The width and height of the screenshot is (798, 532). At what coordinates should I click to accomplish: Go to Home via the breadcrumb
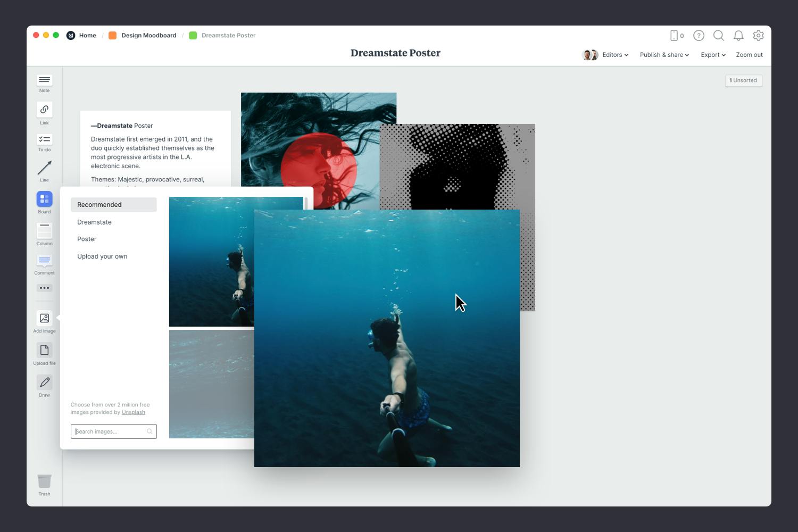87,35
